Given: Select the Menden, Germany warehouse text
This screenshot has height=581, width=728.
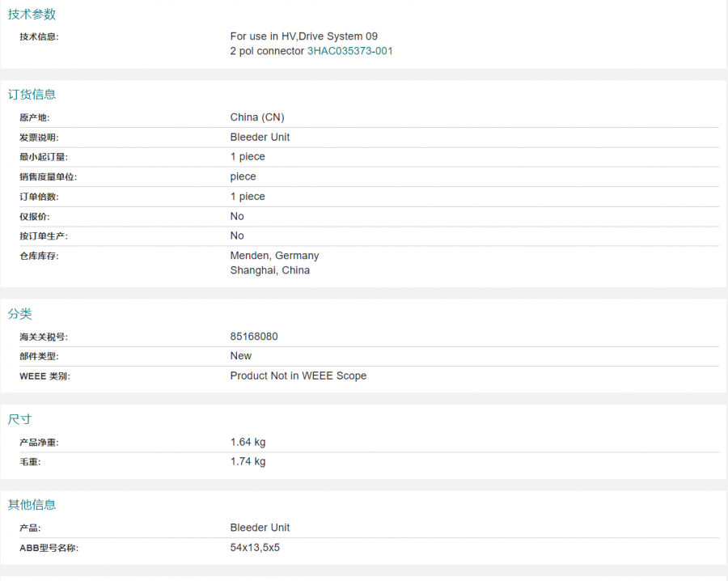Looking at the screenshot, I should click(x=274, y=256).
